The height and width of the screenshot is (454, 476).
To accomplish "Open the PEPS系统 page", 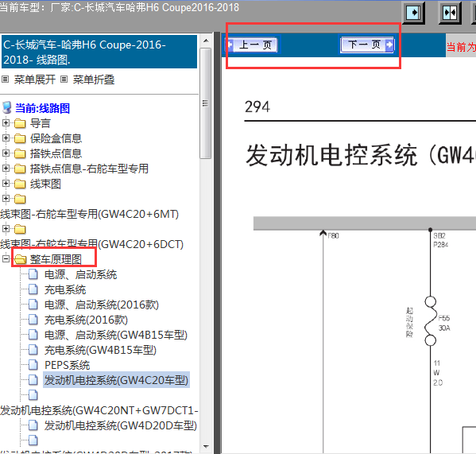I will [67, 365].
